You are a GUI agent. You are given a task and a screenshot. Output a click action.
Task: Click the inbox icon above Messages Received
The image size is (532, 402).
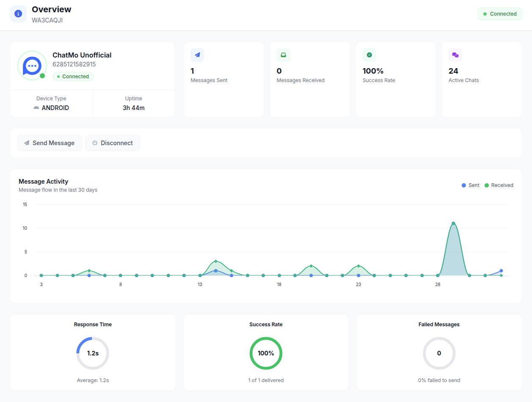[x=283, y=55]
